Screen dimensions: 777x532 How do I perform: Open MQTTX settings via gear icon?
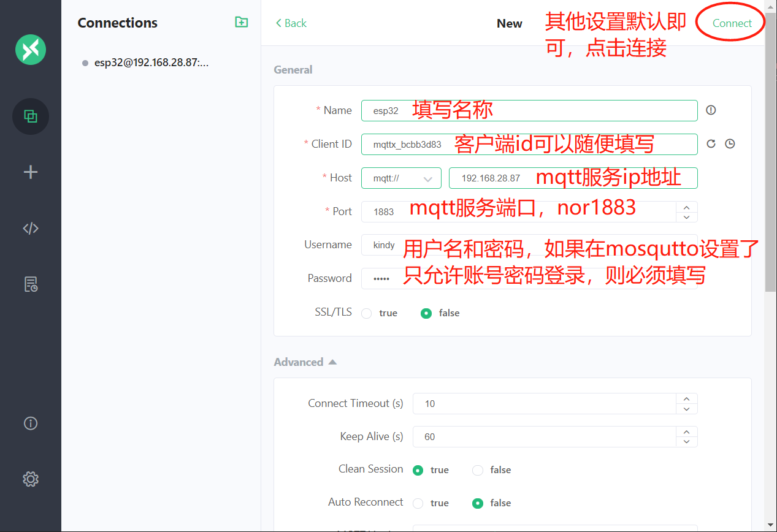(30, 479)
